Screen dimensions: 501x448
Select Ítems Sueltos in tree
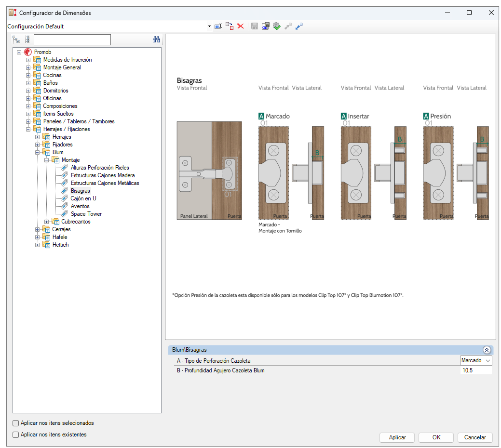[58, 114]
